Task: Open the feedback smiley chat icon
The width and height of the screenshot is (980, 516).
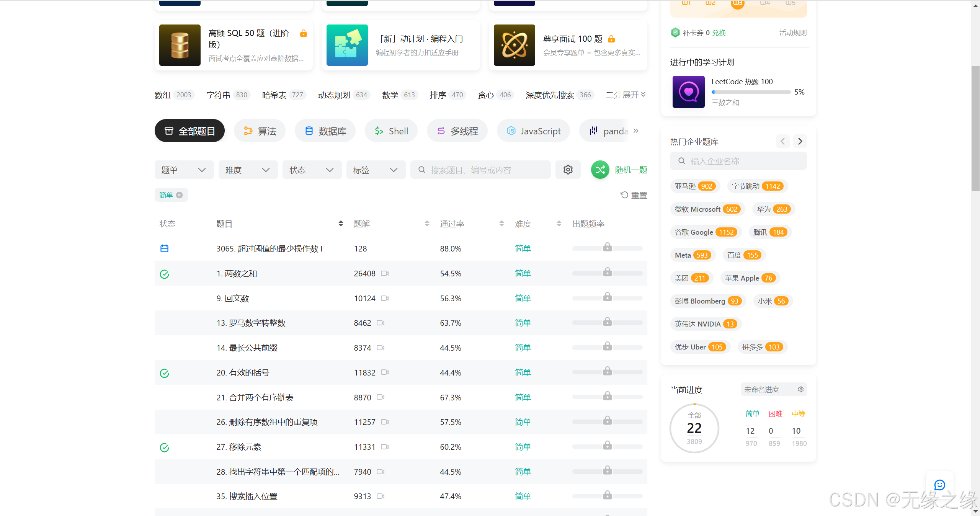Action: pyautogui.click(x=939, y=485)
